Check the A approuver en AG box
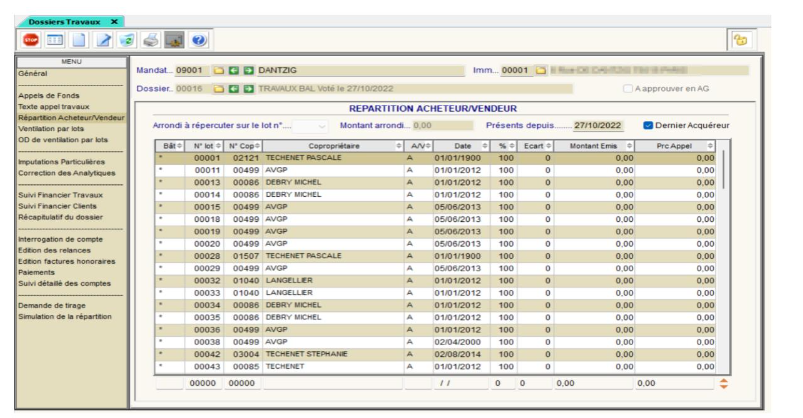 [627, 90]
